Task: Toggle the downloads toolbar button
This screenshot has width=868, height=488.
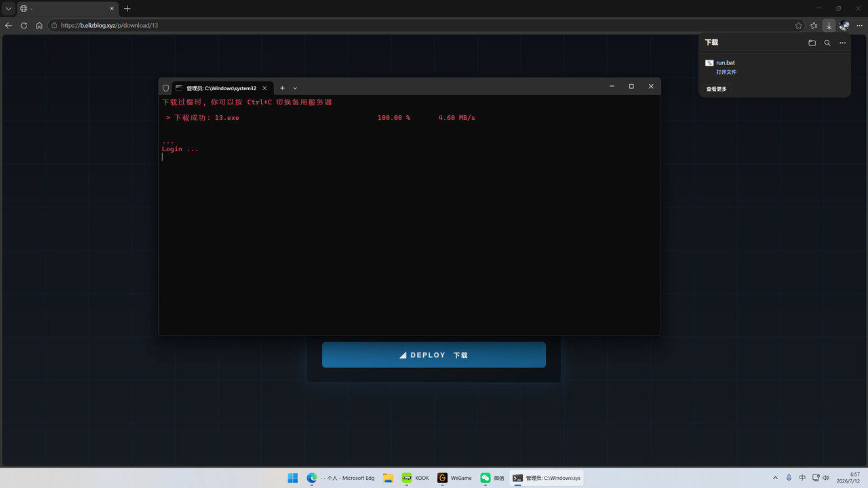Action: [829, 25]
